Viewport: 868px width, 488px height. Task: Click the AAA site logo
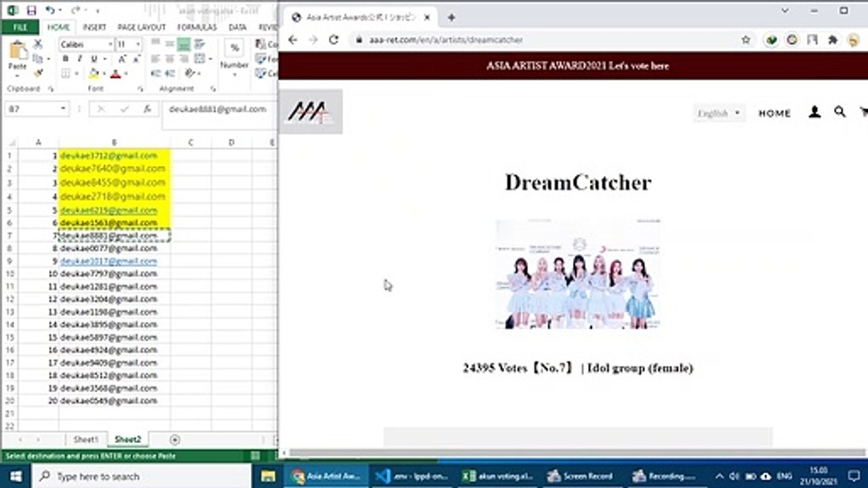[311, 112]
